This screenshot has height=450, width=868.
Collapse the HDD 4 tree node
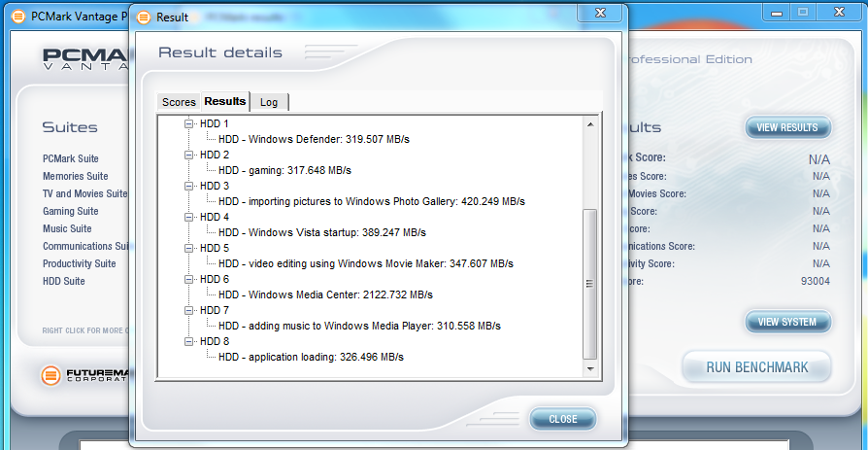(189, 217)
